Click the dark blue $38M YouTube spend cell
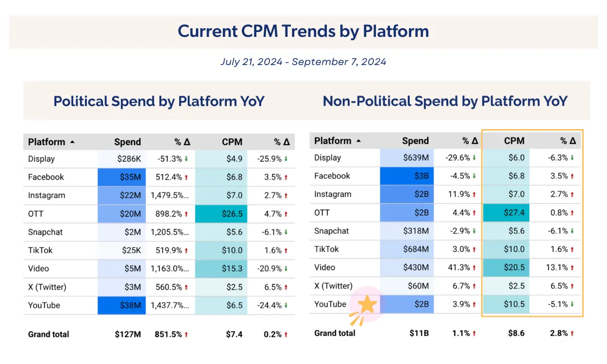 click(x=122, y=306)
